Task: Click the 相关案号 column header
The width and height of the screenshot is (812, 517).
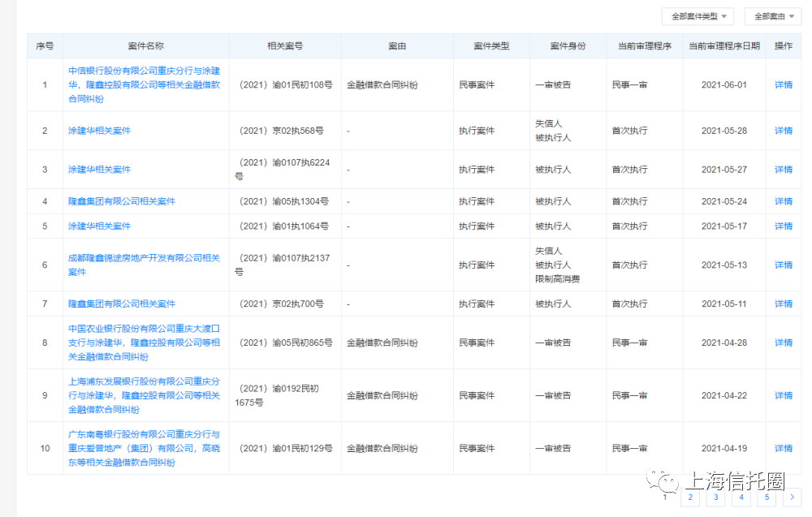Action: coord(285,45)
